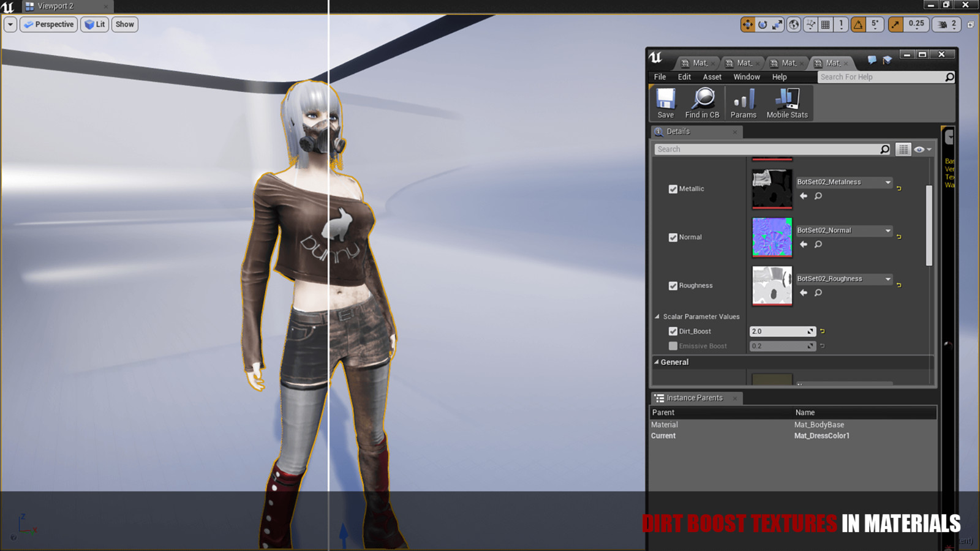Open the Asset menu
The height and width of the screenshot is (551, 980).
pos(712,77)
